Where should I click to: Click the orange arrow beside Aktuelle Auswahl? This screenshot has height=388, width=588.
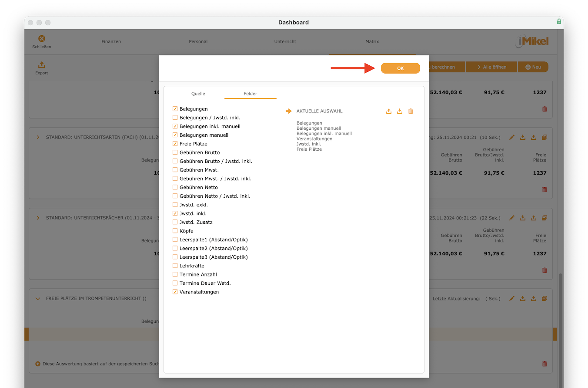289,111
